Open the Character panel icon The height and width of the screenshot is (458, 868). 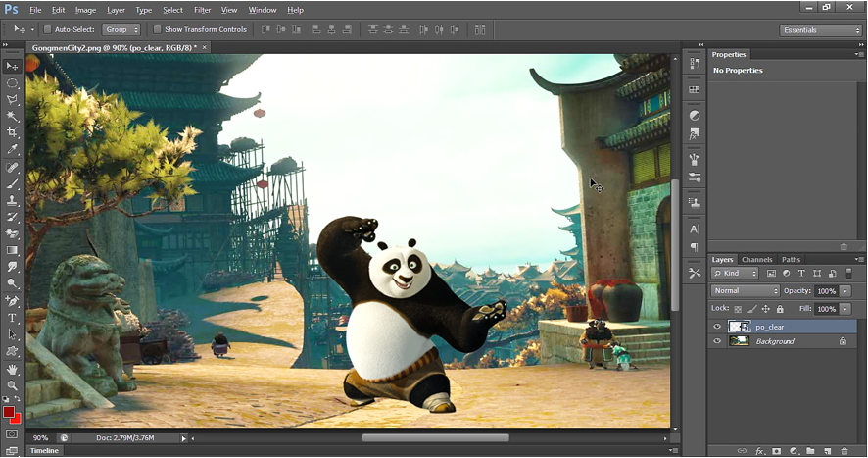[695, 229]
